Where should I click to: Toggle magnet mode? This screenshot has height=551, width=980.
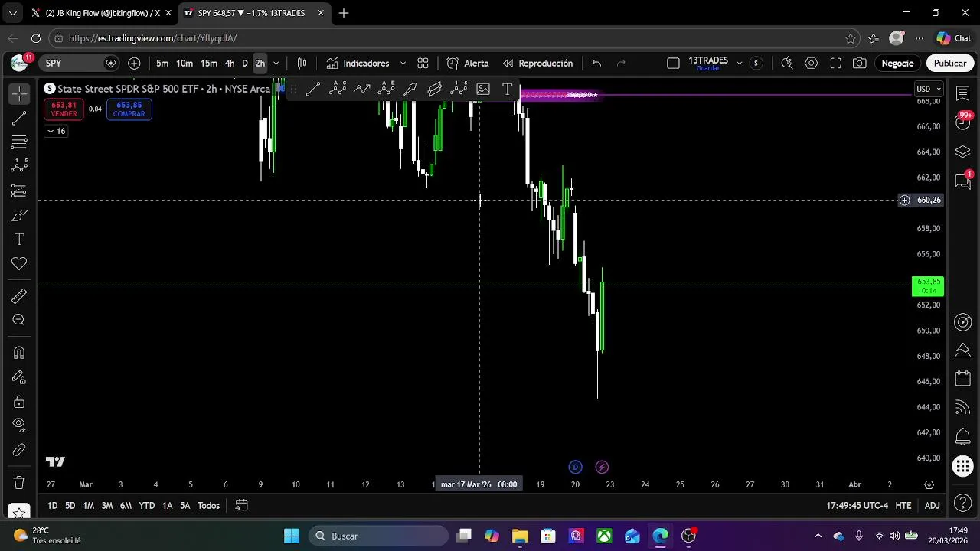[x=19, y=353]
